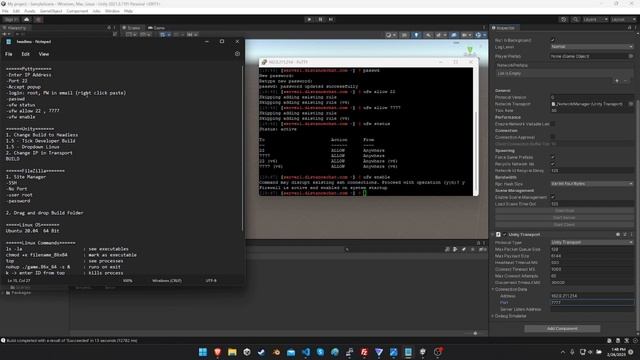Open the Gizmos globe icon in Scene toolbar

(478, 35)
